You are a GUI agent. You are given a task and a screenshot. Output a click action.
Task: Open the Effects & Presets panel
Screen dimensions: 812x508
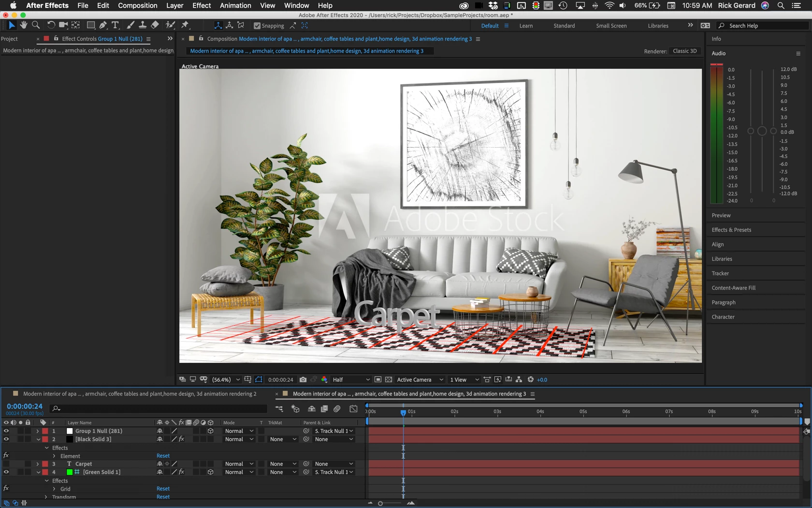731,230
